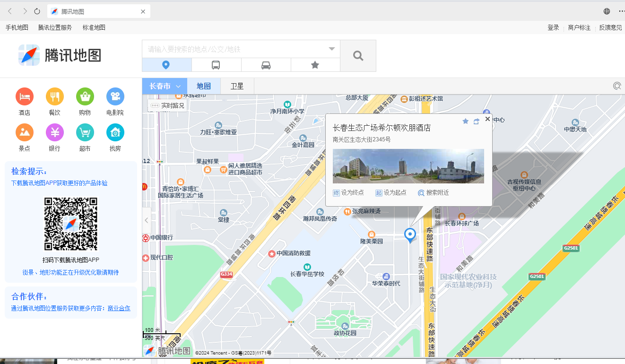Click the 现代口腔 clinic map icon
This screenshot has width=625, height=364.
tap(146, 258)
